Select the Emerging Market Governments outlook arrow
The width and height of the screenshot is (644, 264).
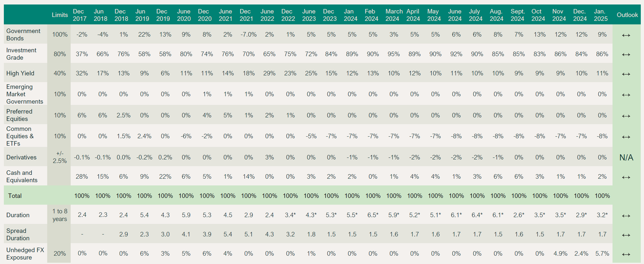[x=626, y=95]
